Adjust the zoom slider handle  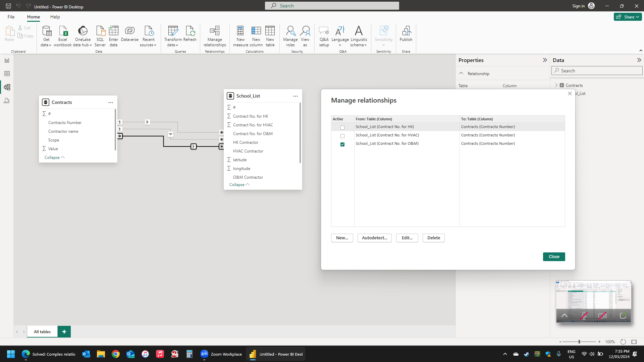579,342
